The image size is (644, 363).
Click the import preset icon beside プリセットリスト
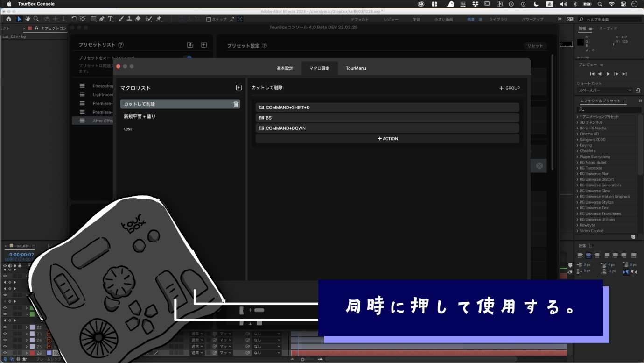(190, 45)
